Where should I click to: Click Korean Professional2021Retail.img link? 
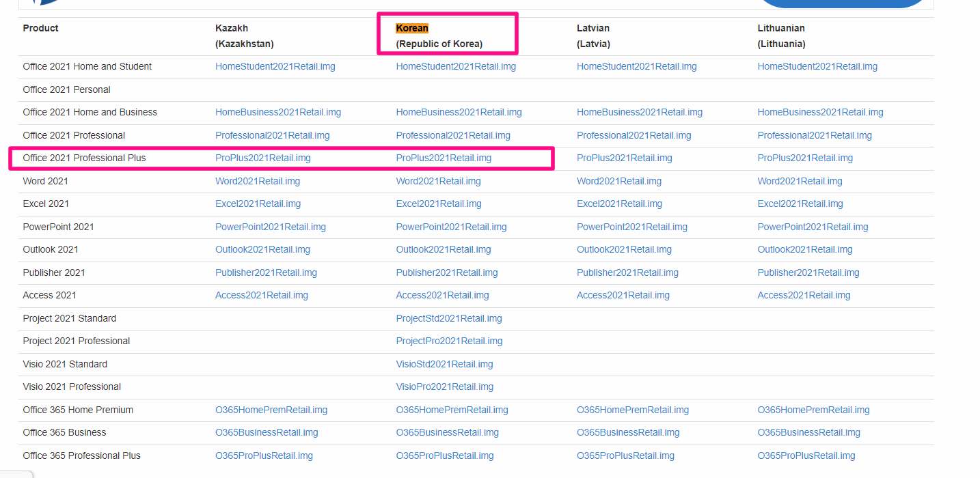[x=453, y=135]
